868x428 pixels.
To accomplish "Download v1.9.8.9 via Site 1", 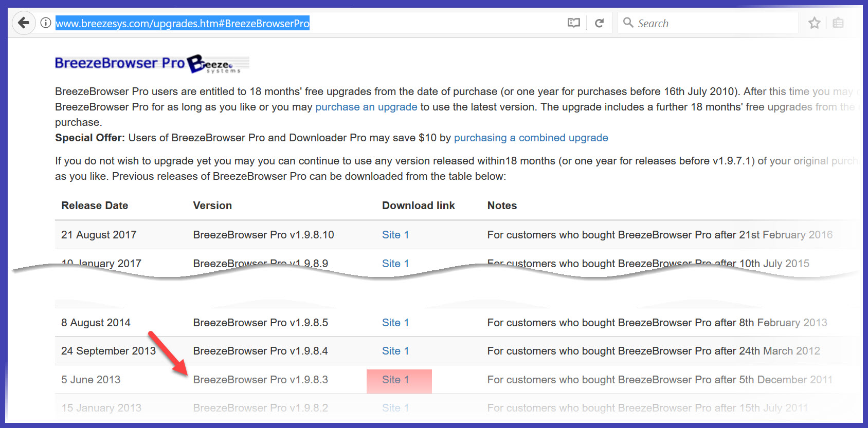I will point(395,263).
